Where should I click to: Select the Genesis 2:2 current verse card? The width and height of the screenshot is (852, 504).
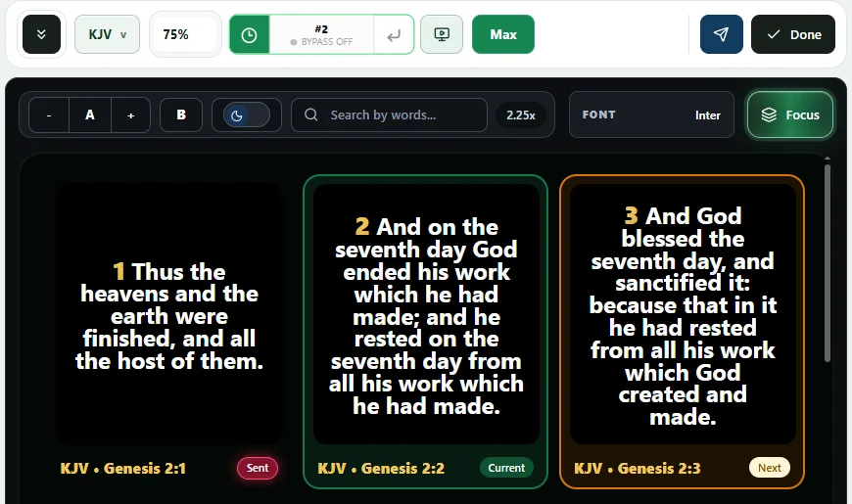[x=425, y=332]
